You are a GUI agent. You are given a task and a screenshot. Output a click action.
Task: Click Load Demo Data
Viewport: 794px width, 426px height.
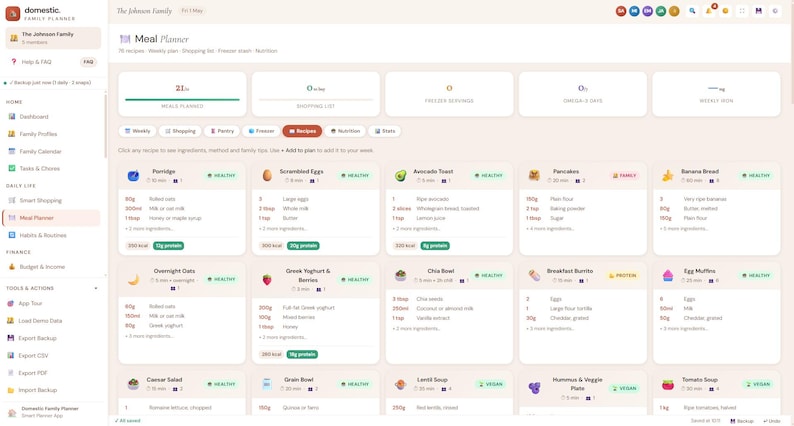52,321
